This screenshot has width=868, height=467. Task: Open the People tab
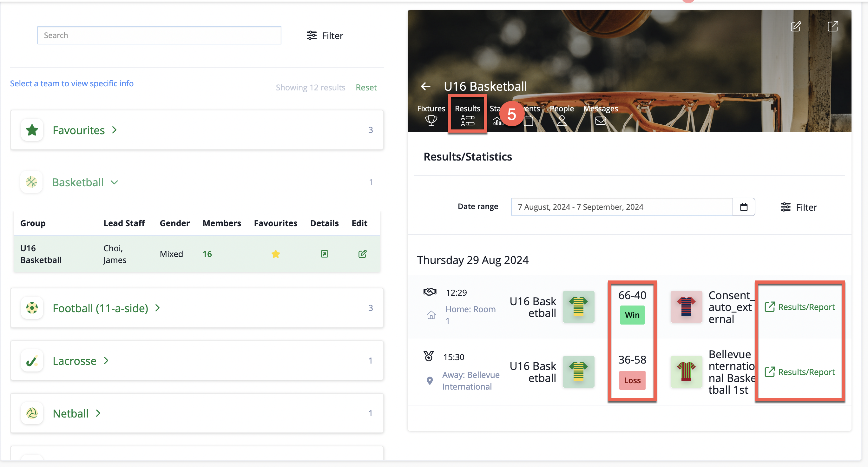click(562, 115)
